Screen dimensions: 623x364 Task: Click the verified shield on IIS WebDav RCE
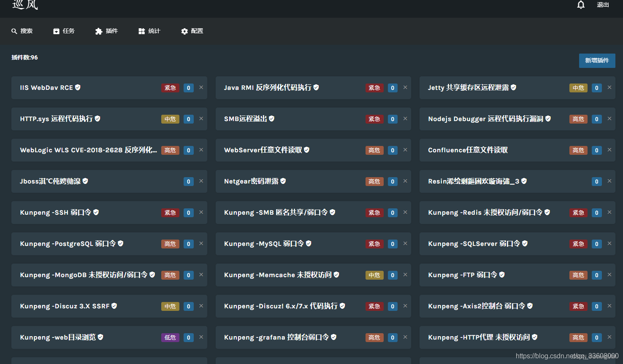tap(78, 87)
